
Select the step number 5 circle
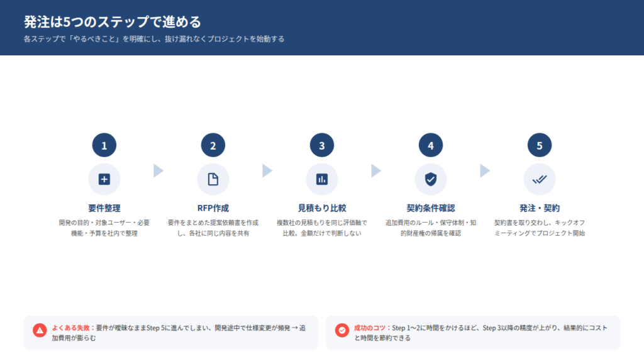coord(540,145)
